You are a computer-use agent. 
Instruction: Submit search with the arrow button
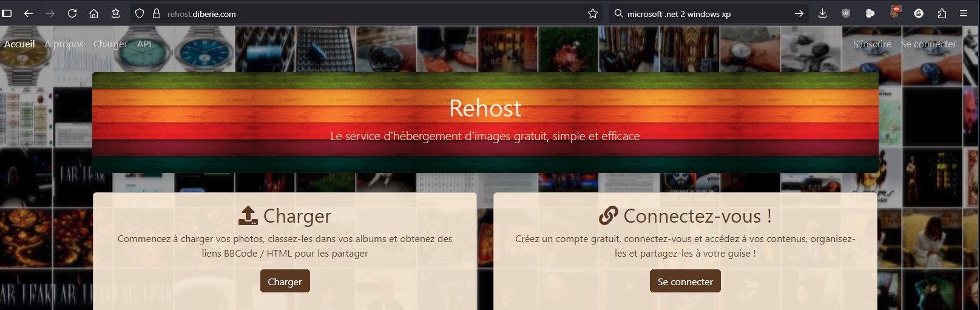799,13
